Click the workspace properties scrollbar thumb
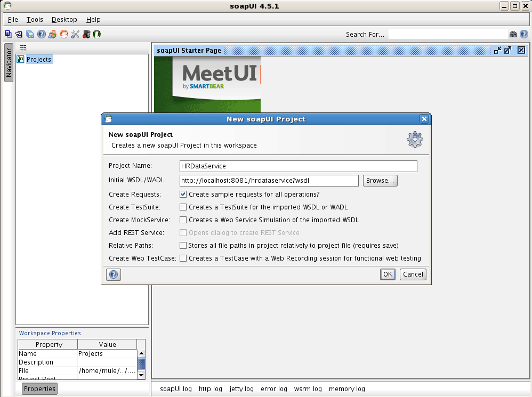This screenshot has width=532, height=397. 141,363
